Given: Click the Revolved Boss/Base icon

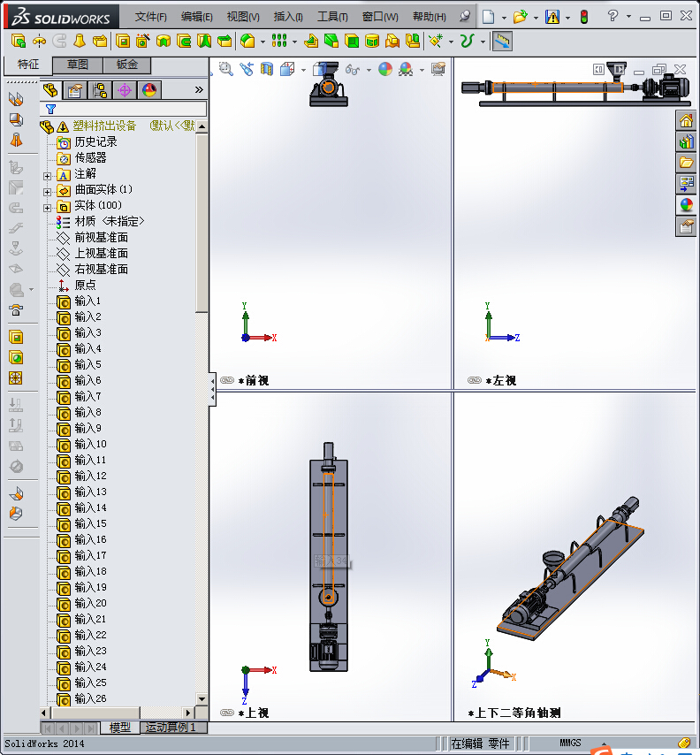Looking at the screenshot, I should [x=39, y=41].
